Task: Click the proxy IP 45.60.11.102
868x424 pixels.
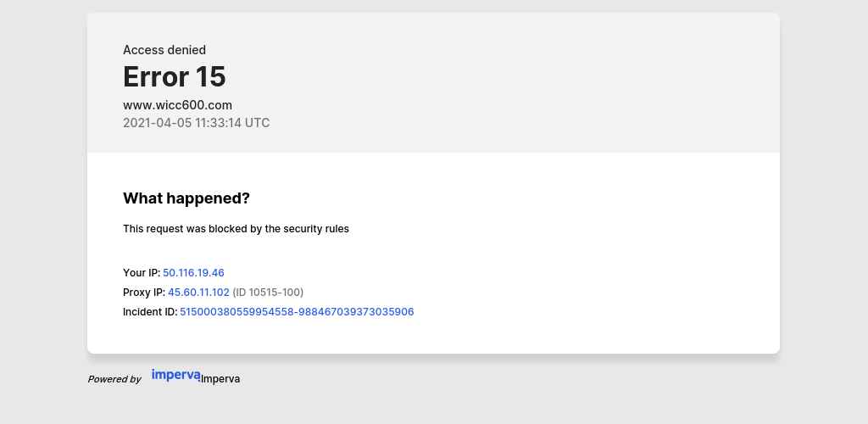Action: click(198, 293)
